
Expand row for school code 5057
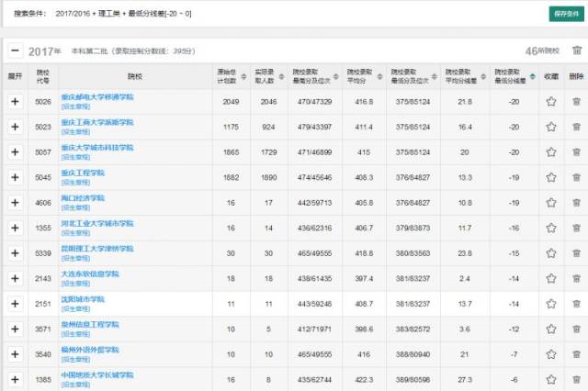coord(15,152)
